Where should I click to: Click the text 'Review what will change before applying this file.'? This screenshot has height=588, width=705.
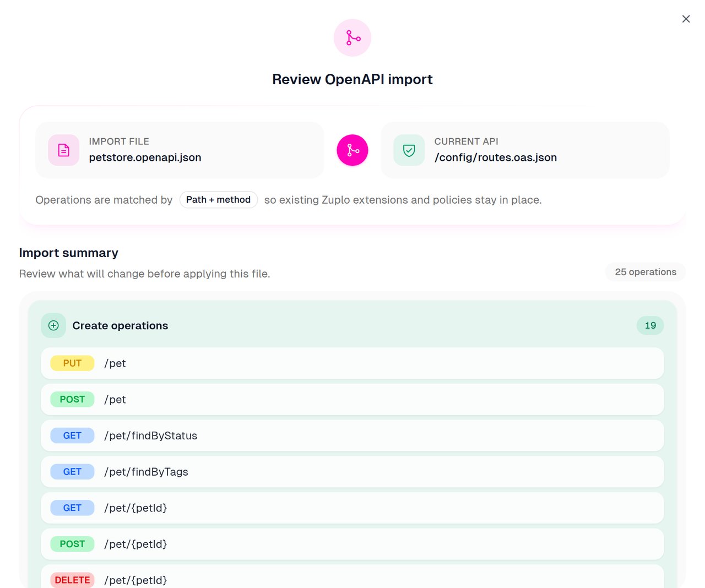coord(144,274)
